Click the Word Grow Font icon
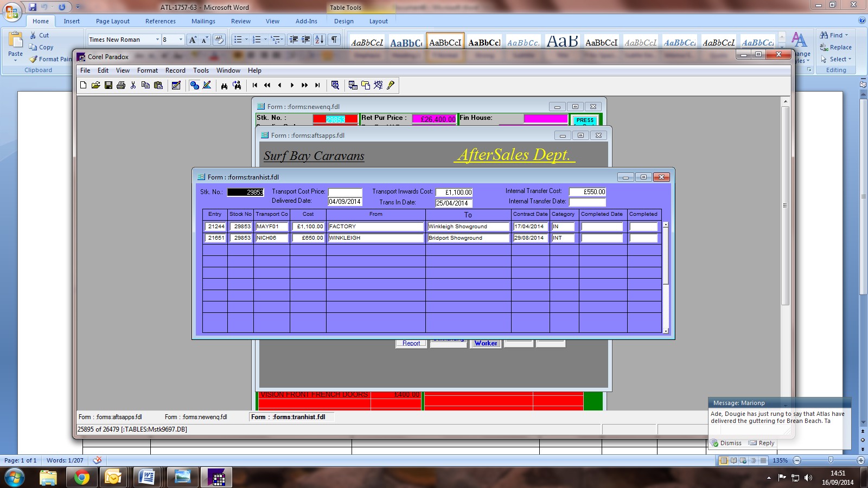The width and height of the screenshot is (868, 488). (x=193, y=40)
